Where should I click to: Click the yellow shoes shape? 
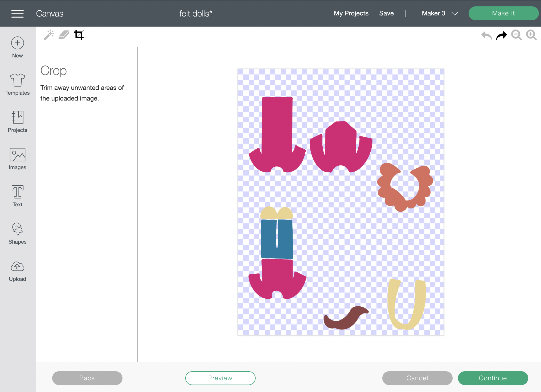pos(276,213)
